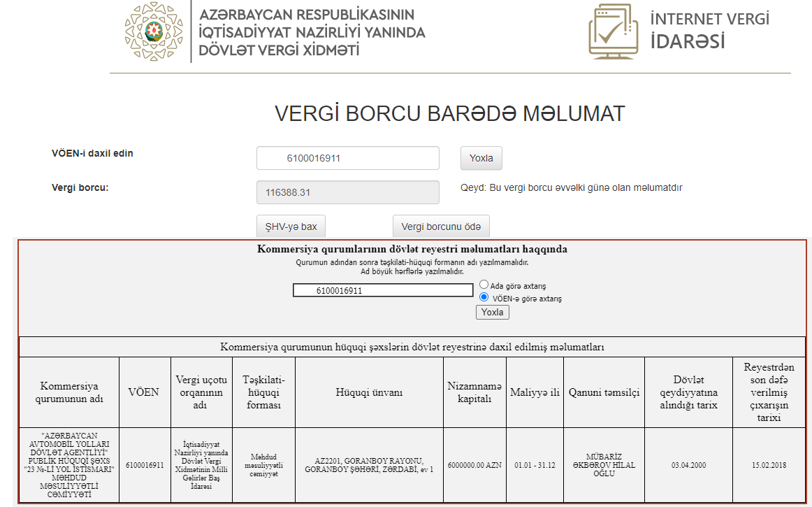Screen dimensions: 812x507
Task: Click the 'Qanuni təmsilçi' column header
Action: point(604,392)
